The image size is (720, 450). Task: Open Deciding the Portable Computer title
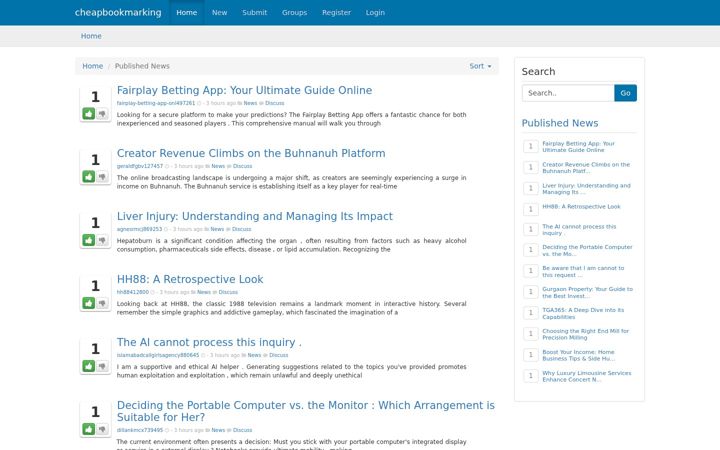point(305,411)
